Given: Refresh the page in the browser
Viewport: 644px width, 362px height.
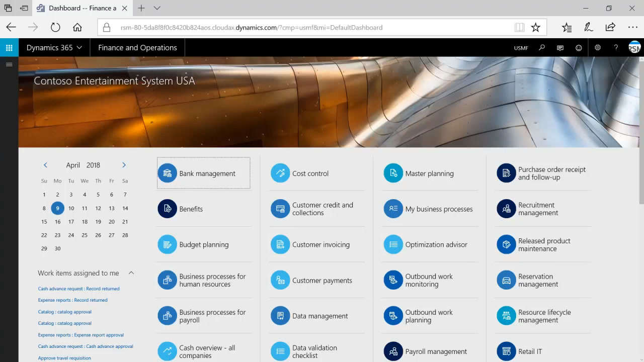Looking at the screenshot, I should (55, 28).
